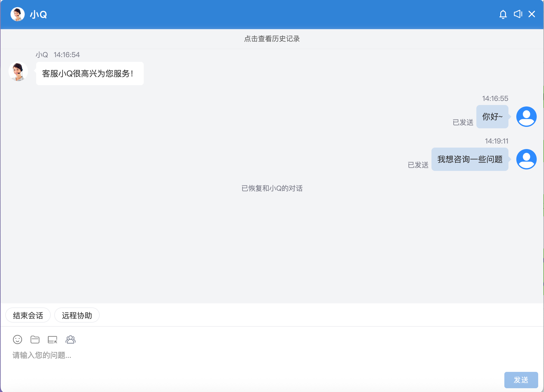544x392 pixels.
Task: Click 小Q avatar in header bar
Action: [17, 14]
